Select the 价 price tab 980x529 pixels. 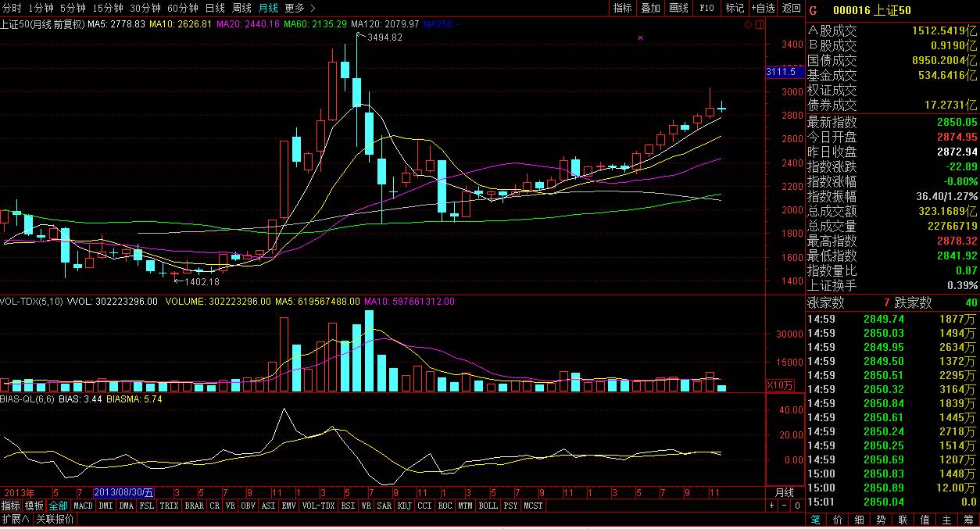[837, 519]
